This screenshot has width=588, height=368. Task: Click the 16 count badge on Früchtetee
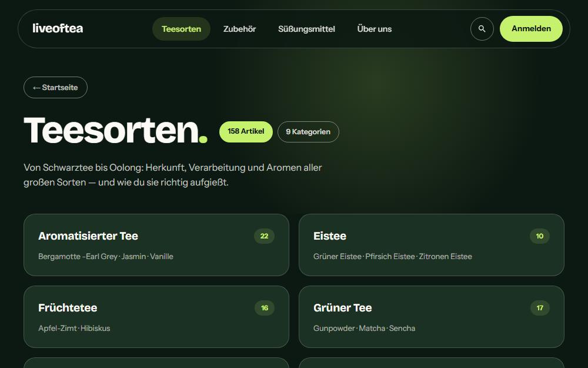(265, 307)
